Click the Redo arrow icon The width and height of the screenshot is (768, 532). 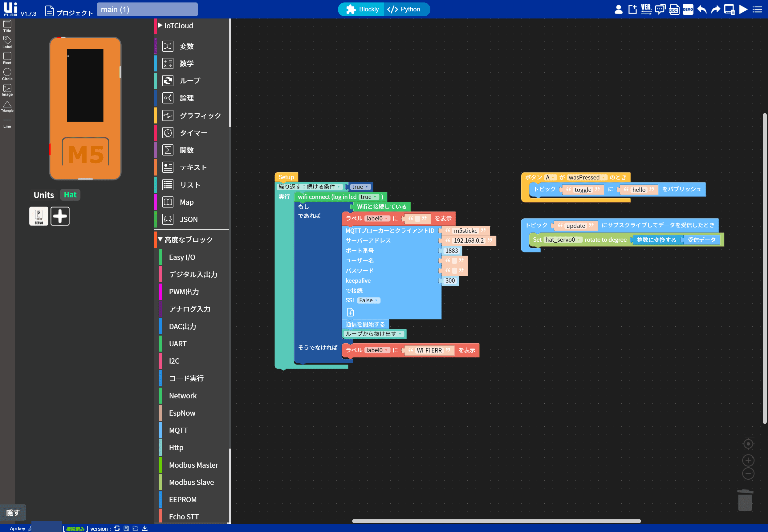coord(715,9)
